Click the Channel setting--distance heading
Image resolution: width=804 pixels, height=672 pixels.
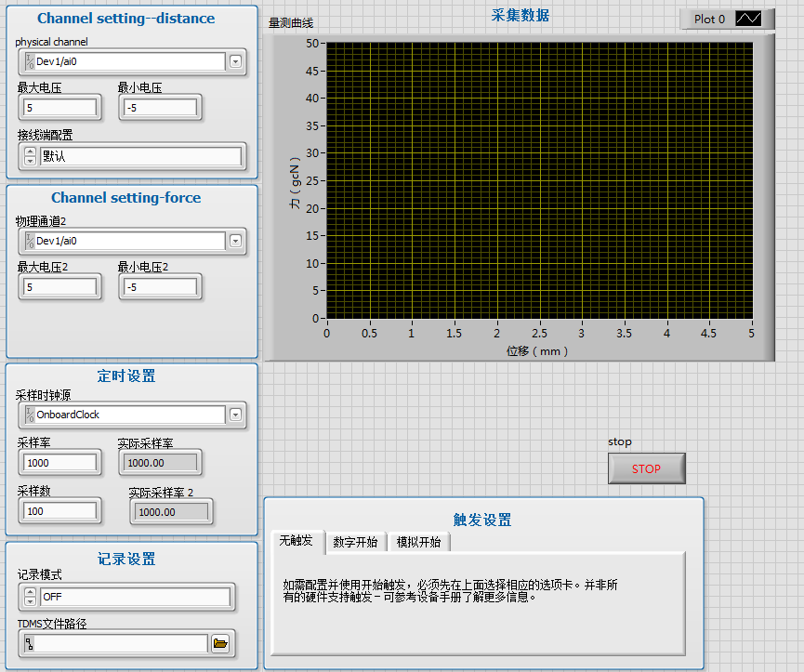126,18
